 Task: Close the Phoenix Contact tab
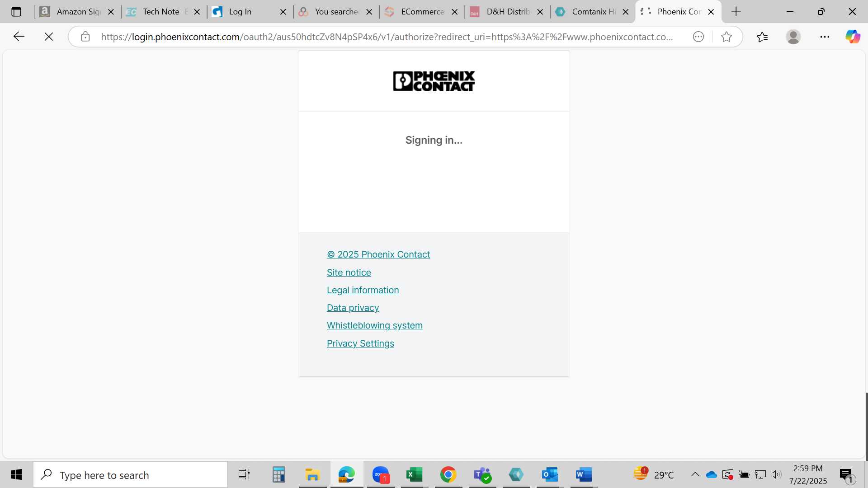(x=711, y=12)
